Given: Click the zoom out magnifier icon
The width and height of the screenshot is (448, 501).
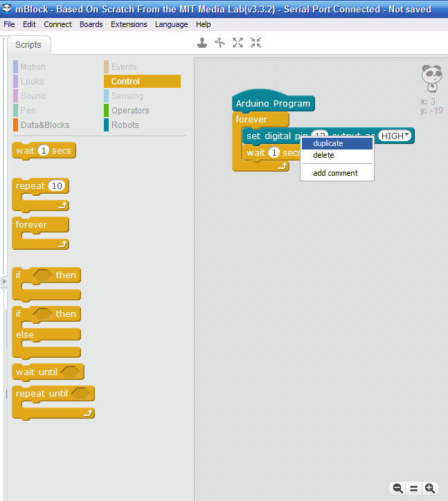Looking at the screenshot, I should [397, 489].
